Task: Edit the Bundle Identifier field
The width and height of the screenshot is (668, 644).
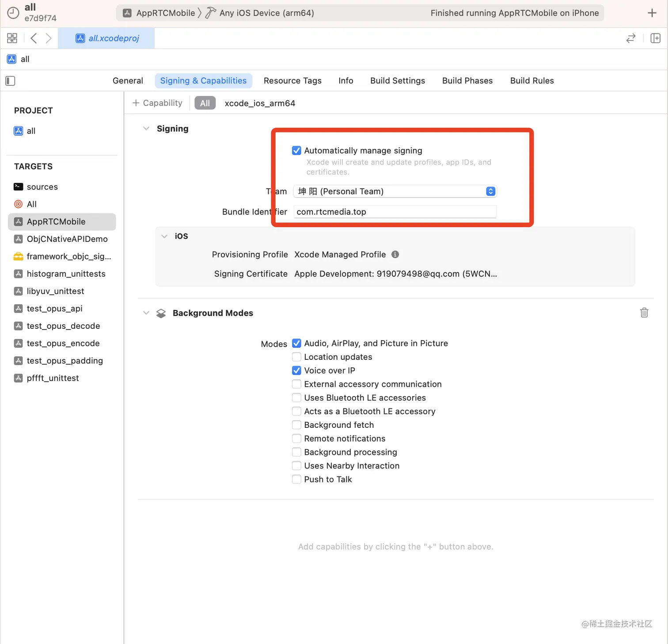Action: point(395,212)
